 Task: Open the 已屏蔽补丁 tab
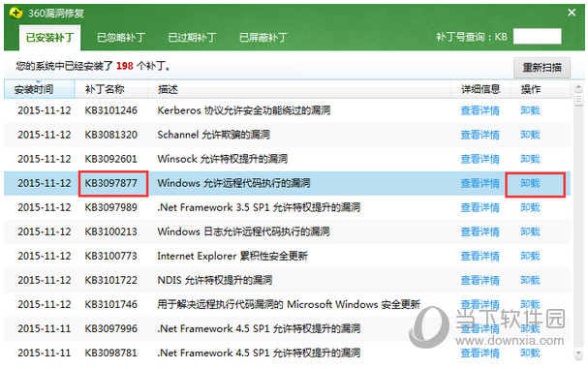pos(263,38)
